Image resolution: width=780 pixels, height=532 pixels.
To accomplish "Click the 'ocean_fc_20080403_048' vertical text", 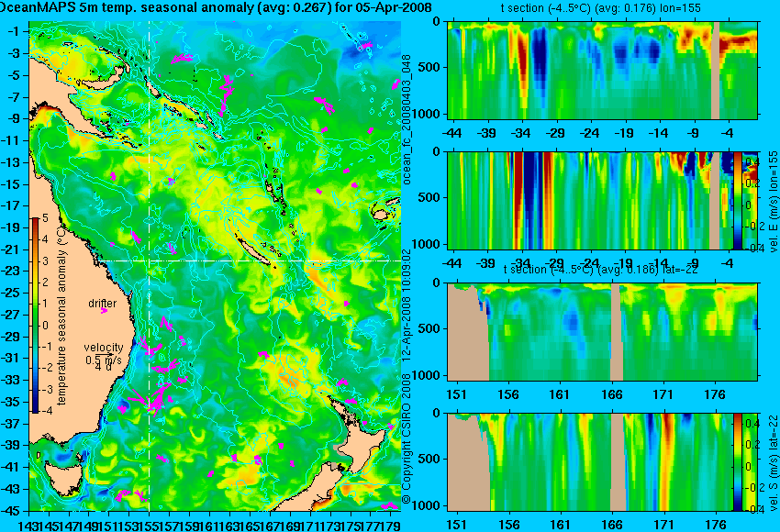I will pos(407,119).
